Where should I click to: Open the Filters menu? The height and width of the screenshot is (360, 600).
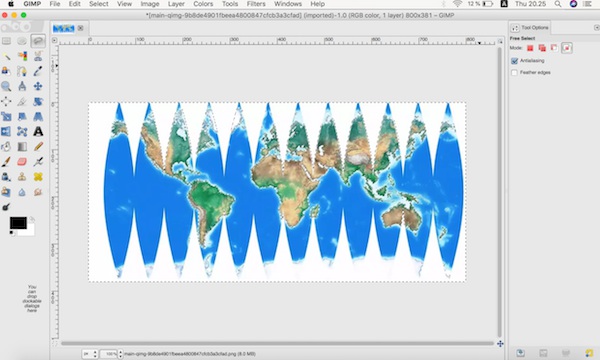pyautogui.click(x=256, y=4)
